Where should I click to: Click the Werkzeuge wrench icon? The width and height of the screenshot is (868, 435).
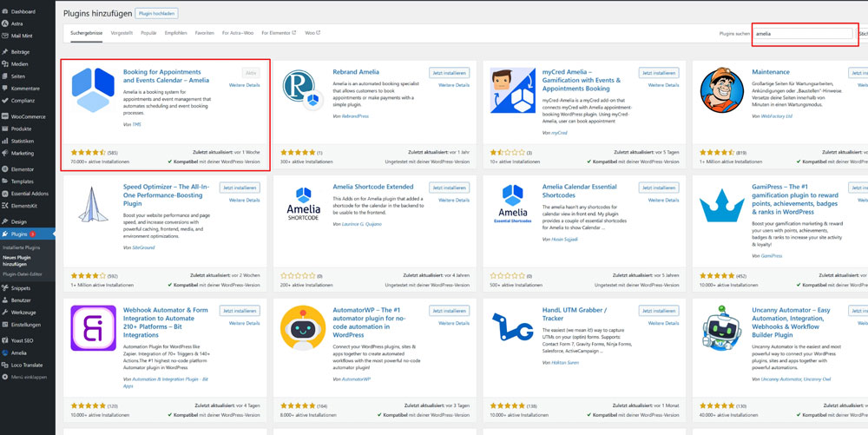pyautogui.click(x=5, y=312)
